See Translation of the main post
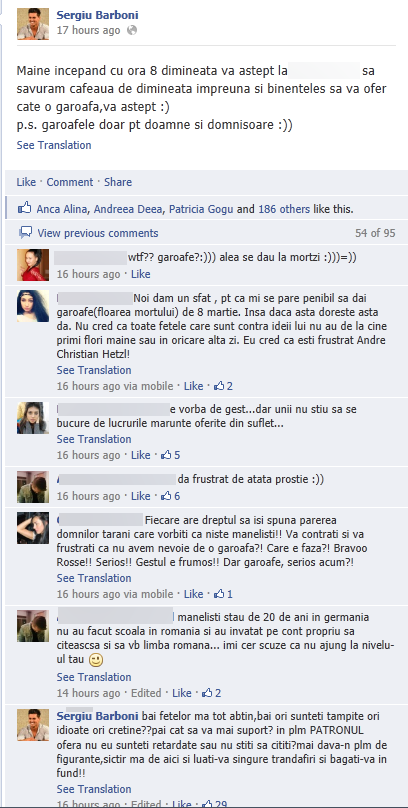Image resolution: width=408 pixels, height=808 pixels. tap(54, 145)
